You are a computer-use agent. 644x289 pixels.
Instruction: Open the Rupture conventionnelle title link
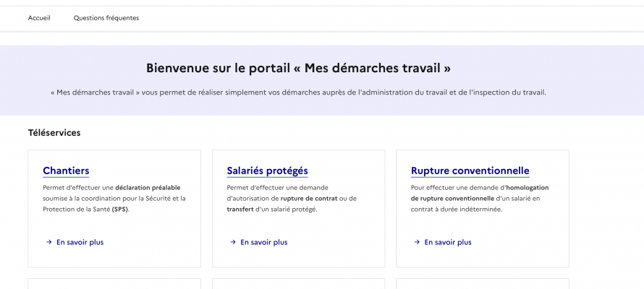470,171
